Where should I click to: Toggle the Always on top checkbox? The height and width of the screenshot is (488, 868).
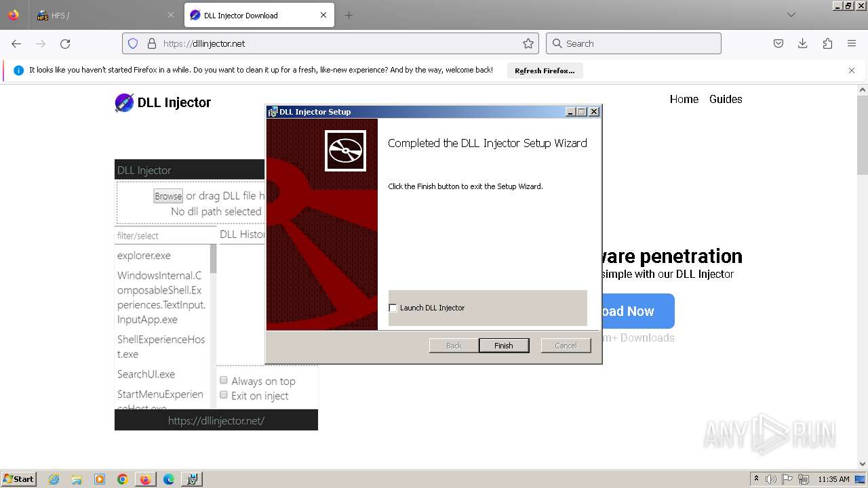(x=223, y=380)
